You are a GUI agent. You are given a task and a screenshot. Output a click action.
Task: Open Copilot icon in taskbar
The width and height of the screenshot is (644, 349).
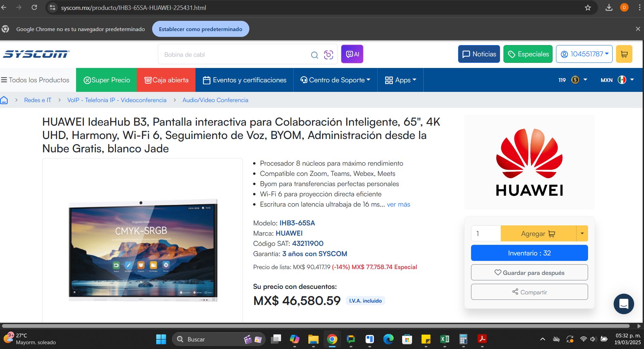click(x=295, y=339)
